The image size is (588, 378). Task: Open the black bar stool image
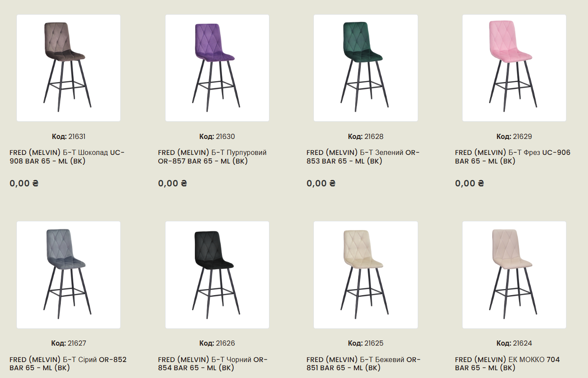point(217,275)
